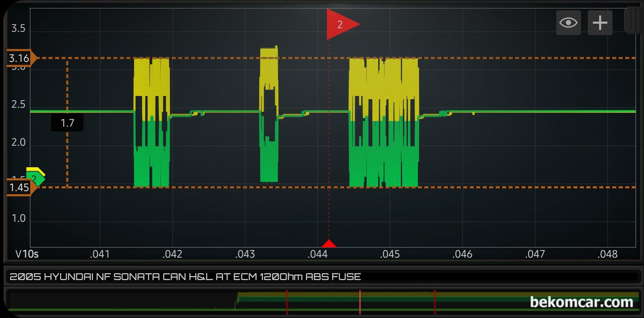Image resolution: width=644 pixels, height=318 pixels.
Task: Click the left red marker in overview strip
Action: (x=287, y=302)
